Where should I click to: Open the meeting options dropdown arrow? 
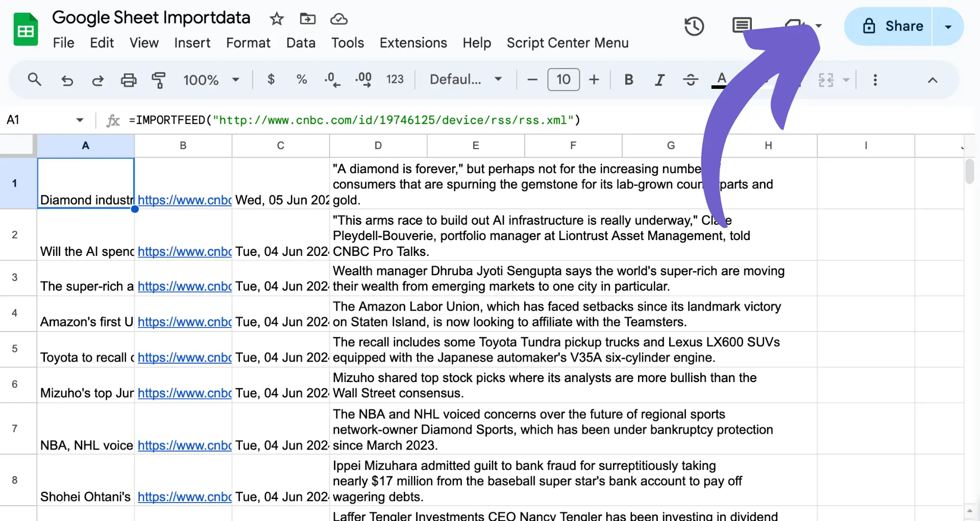[818, 25]
